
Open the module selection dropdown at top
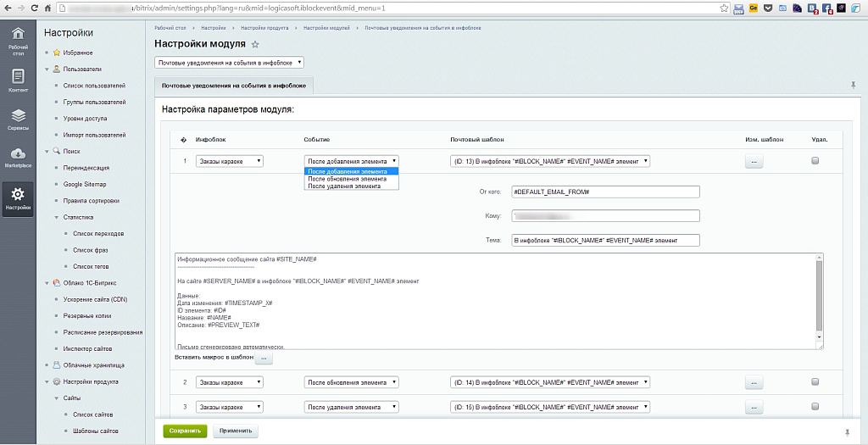229,63
